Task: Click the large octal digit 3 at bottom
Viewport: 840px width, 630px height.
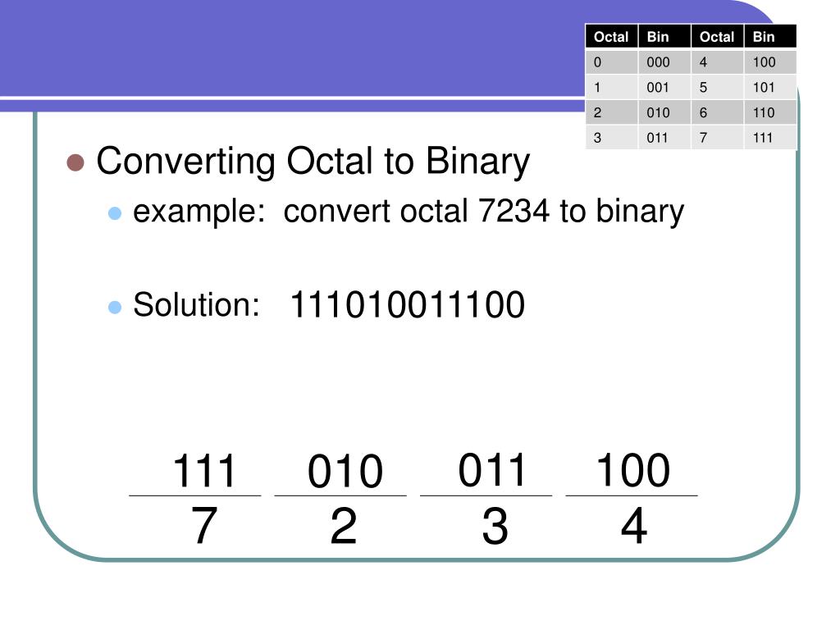Action: point(495,527)
